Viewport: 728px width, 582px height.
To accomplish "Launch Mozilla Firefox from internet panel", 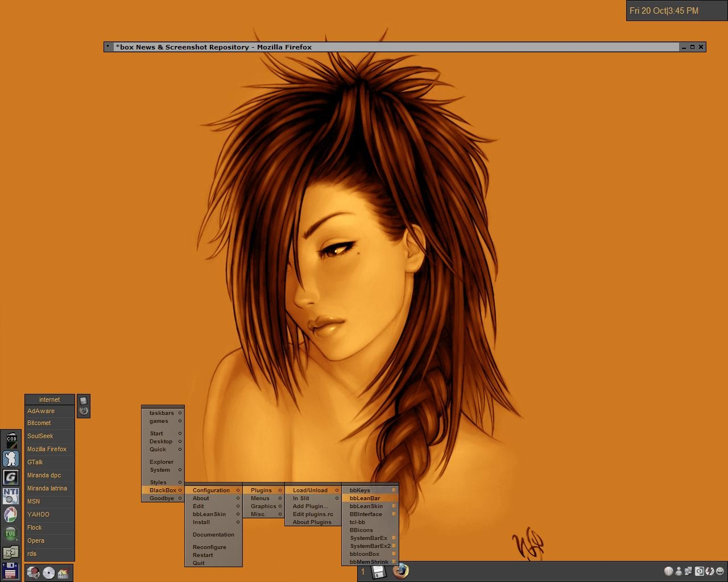I will tap(49, 450).
